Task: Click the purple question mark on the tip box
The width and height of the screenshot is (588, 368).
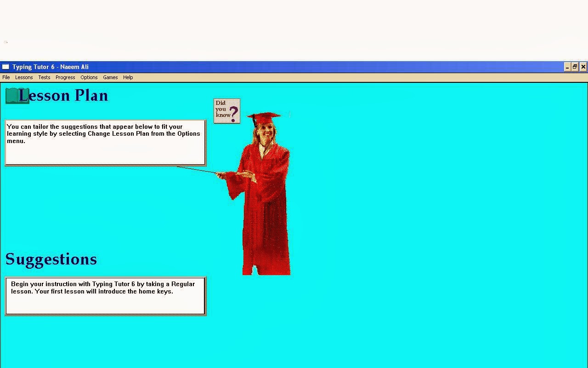Action: [233, 114]
